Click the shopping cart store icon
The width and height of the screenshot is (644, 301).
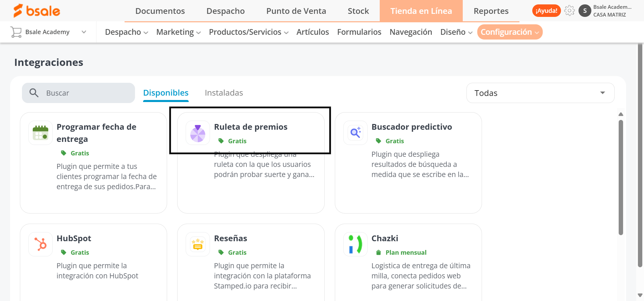[16, 32]
